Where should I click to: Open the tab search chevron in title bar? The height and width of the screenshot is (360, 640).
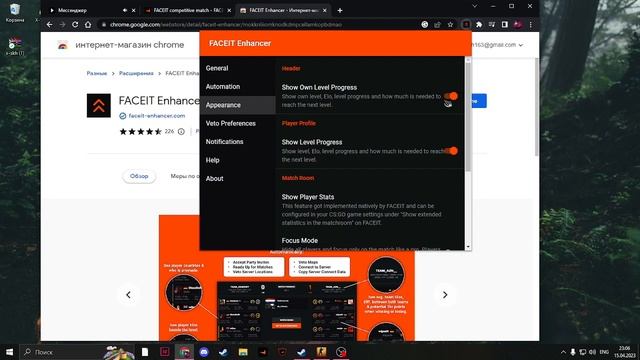tap(475, 6)
